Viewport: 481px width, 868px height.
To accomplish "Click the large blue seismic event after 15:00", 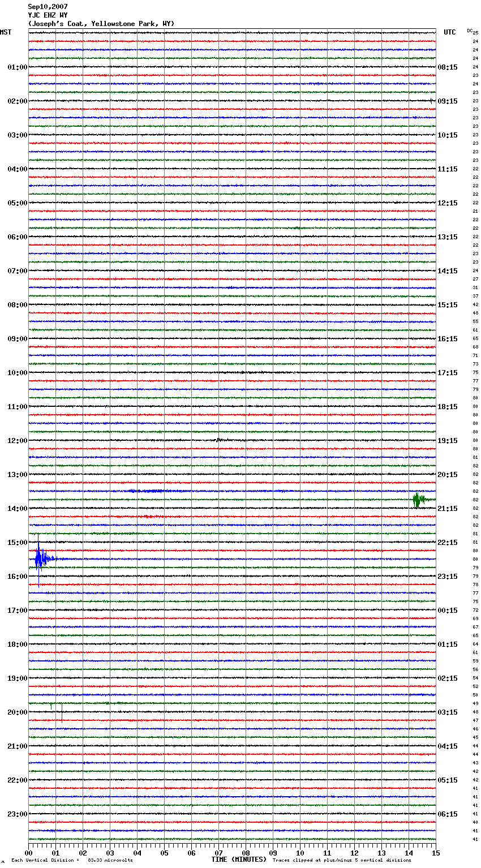I will 43,559.
